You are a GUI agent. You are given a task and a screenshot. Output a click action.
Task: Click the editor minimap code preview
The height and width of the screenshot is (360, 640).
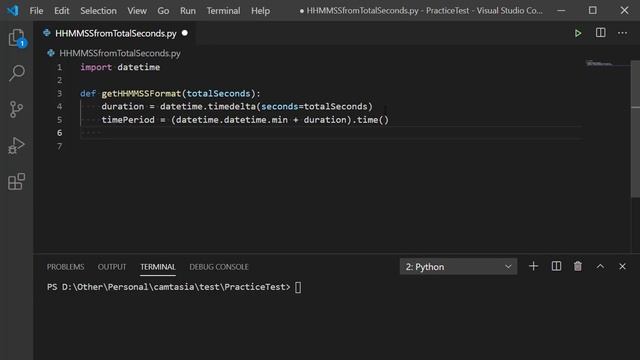pos(599,63)
